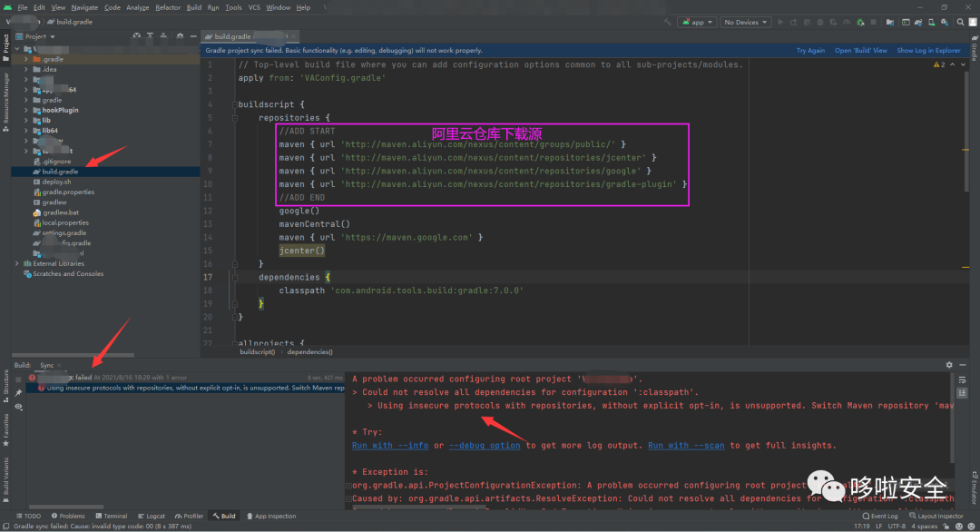Screen dimensions: 980x532
Task: Click Open 'Build' View link
Action: [x=860, y=51]
